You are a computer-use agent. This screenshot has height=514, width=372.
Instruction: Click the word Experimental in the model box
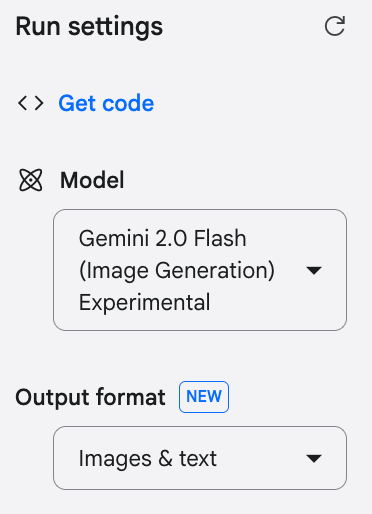coord(144,302)
